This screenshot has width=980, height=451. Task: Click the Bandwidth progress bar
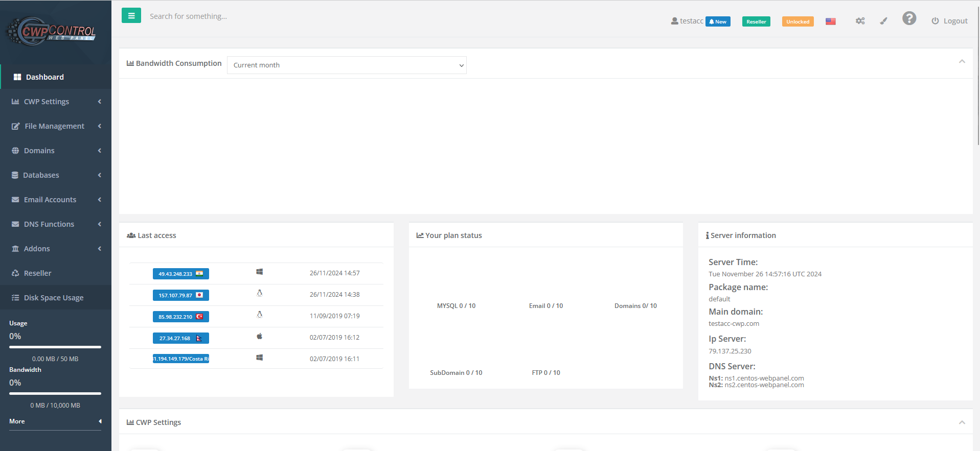(55, 393)
